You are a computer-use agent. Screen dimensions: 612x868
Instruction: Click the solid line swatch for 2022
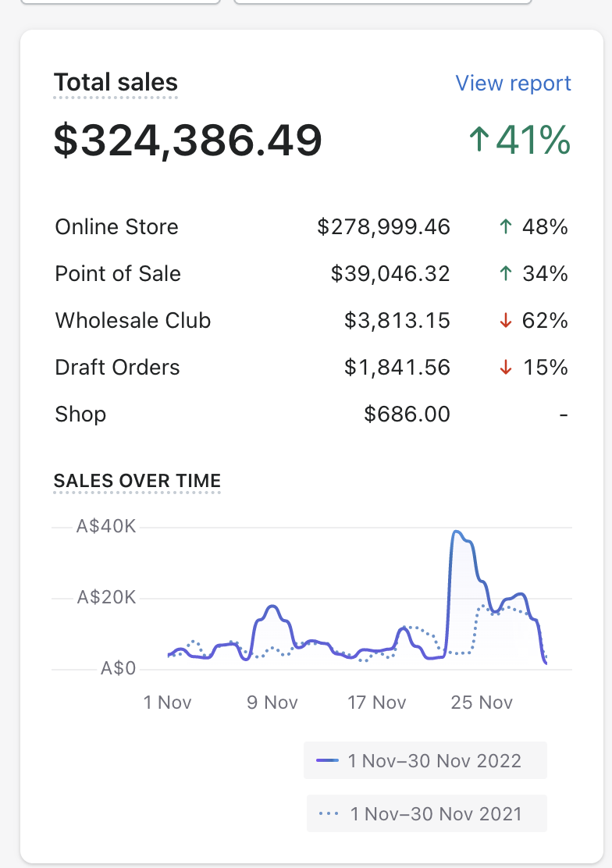click(x=327, y=760)
